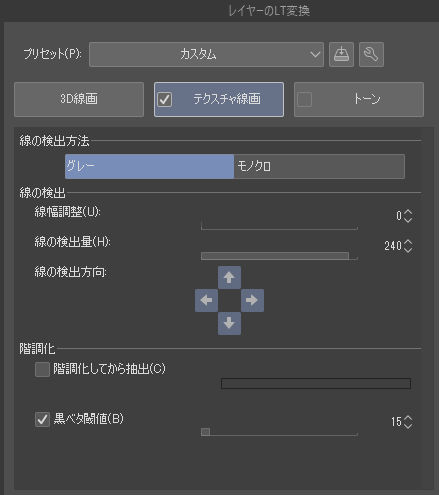Open the プリセット dropdown showing カスタム
439x495 pixels.
(x=206, y=54)
